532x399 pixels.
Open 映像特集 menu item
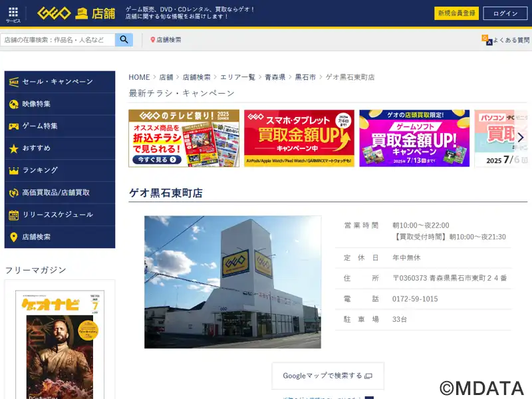(x=60, y=104)
